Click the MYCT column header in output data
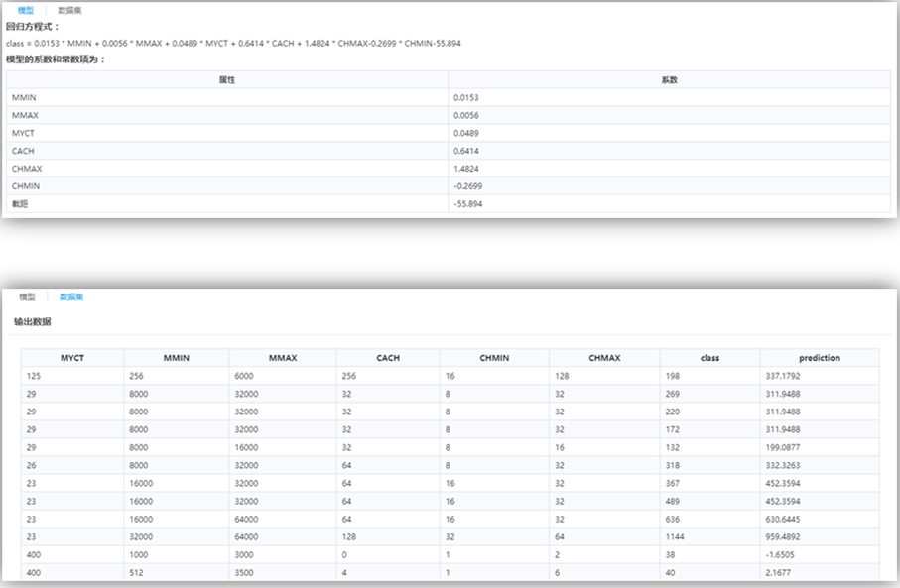The width and height of the screenshot is (900, 588). click(72, 358)
